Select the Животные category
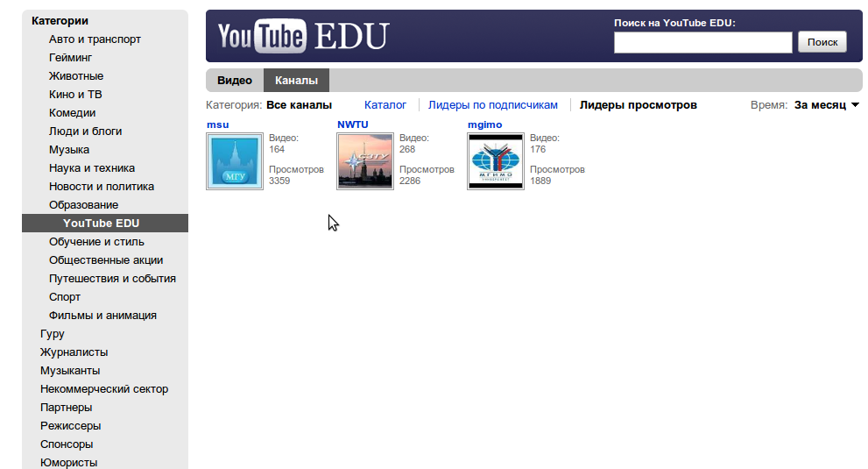 (76, 76)
